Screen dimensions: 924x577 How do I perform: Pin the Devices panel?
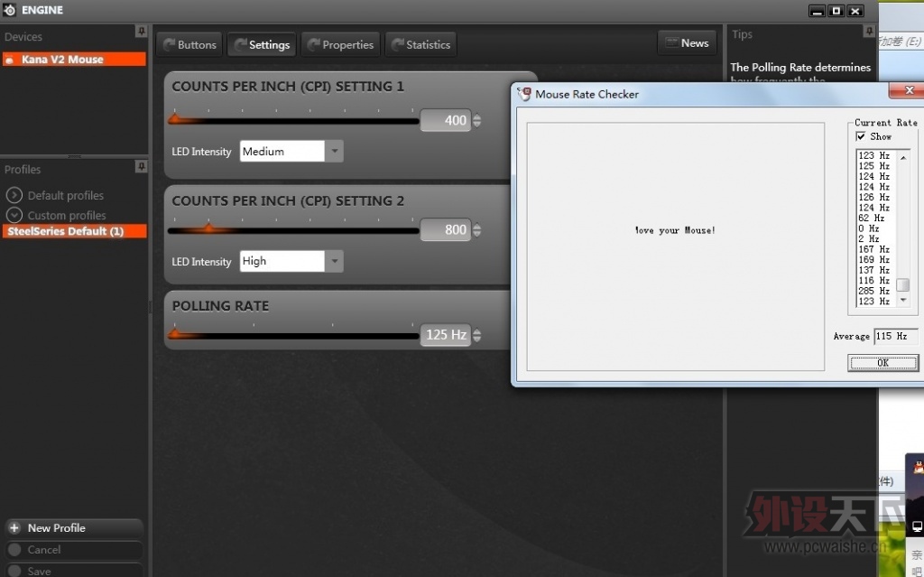click(141, 31)
